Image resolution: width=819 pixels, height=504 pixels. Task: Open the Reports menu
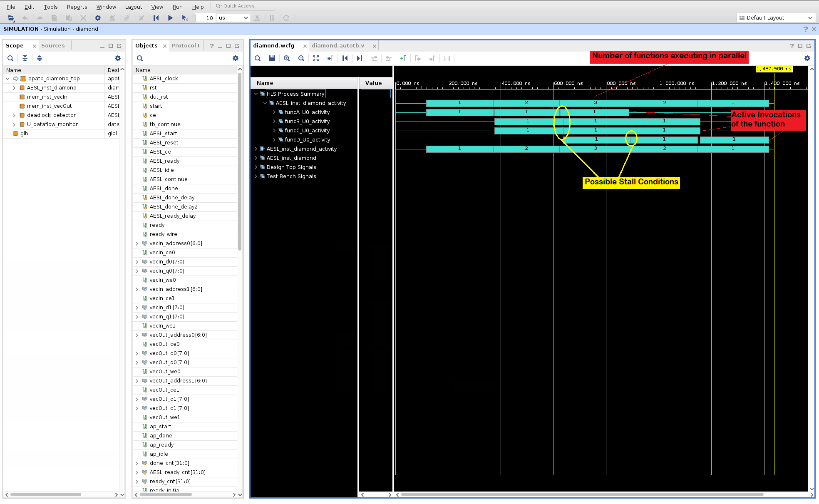(x=77, y=7)
